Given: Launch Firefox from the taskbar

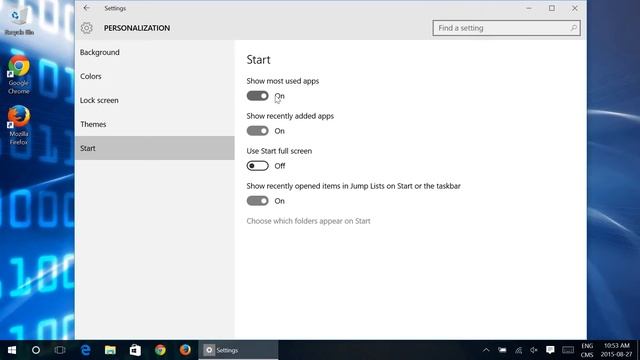Looking at the screenshot, I should click(x=185, y=350).
